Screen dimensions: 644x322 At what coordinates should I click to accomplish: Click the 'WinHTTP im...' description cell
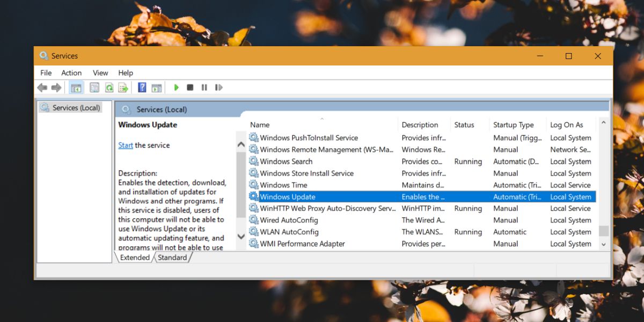423,208
